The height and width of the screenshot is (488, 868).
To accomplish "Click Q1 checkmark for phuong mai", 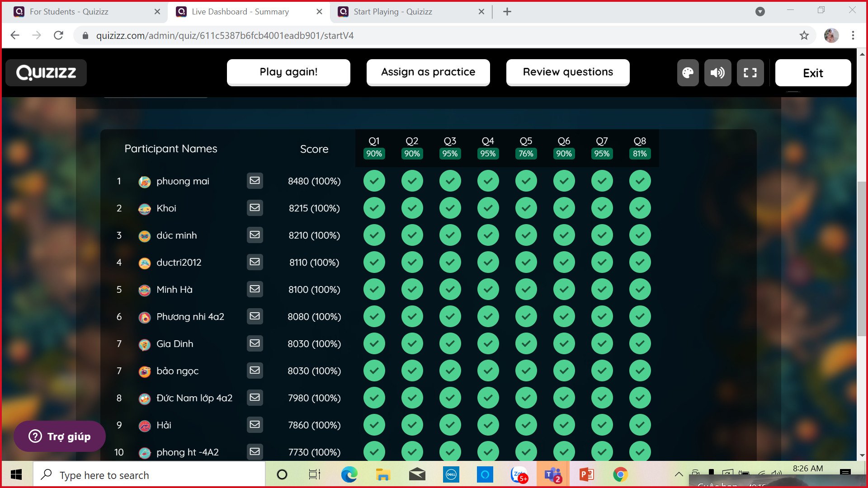I will pyautogui.click(x=374, y=181).
